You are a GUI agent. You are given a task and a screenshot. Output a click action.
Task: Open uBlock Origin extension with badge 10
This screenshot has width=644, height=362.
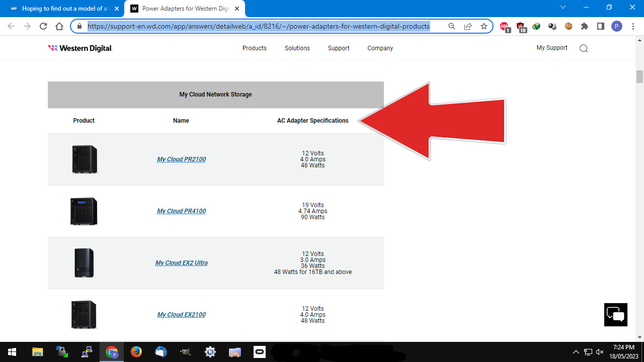521,27
